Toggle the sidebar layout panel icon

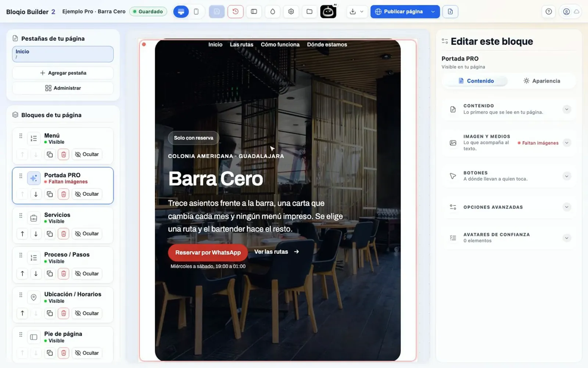[x=254, y=12]
